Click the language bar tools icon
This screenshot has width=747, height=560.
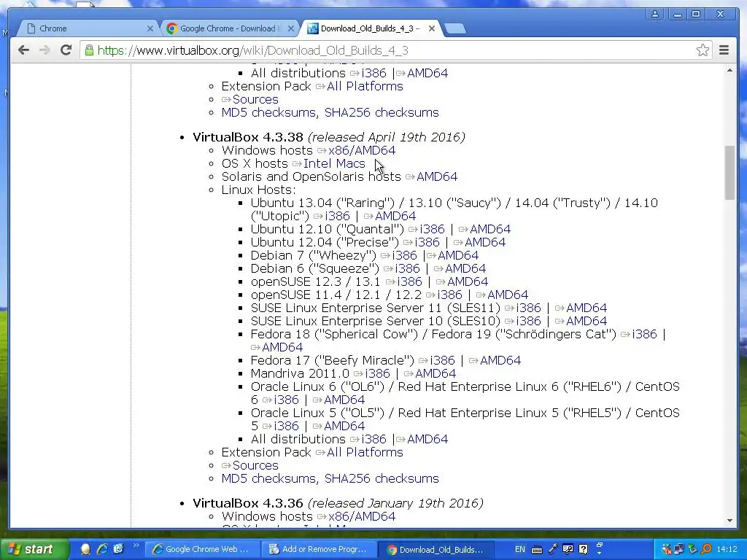click(568, 550)
